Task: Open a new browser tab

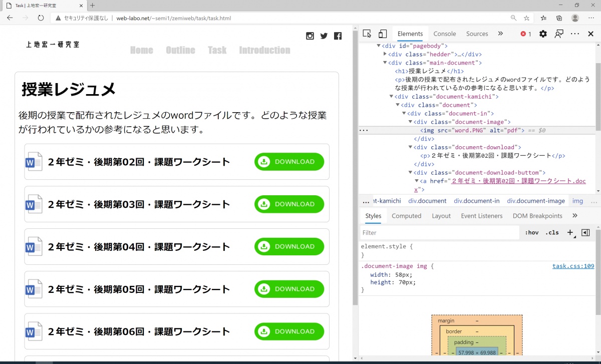Action: point(92,5)
